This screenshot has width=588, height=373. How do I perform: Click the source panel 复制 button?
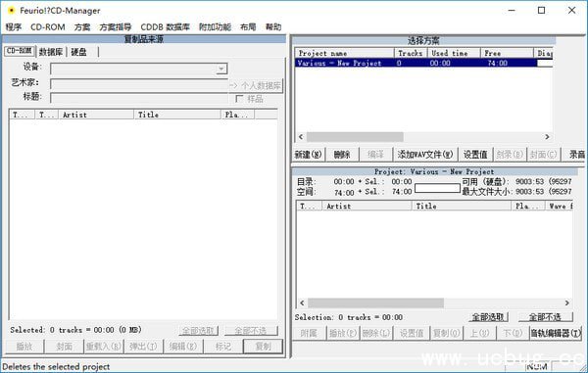(x=263, y=347)
